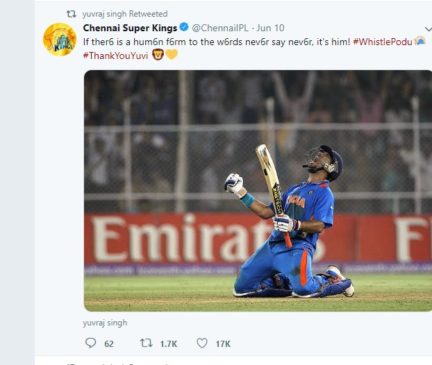Click the lion emoji in tweet
The width and height of the screenshot is (432, 365).
pos(158,54)
